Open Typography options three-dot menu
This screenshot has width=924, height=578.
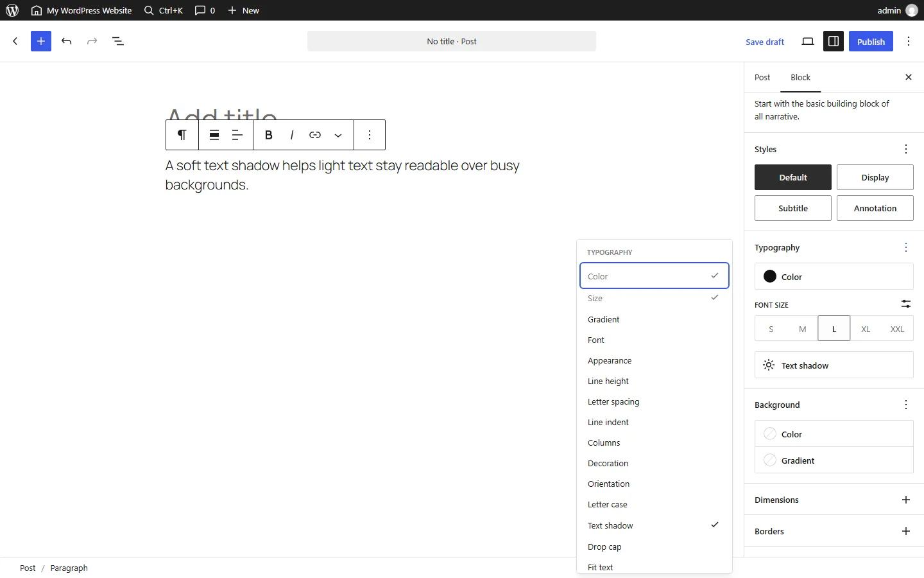click(x=906, y=247)
